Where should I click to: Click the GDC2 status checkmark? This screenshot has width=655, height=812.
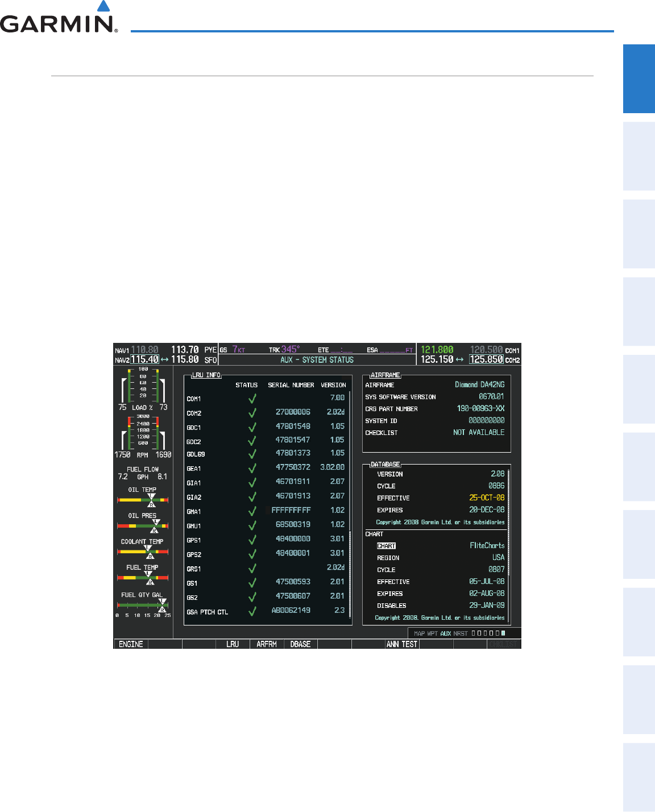pyautogui.click(x=252, y=441)
